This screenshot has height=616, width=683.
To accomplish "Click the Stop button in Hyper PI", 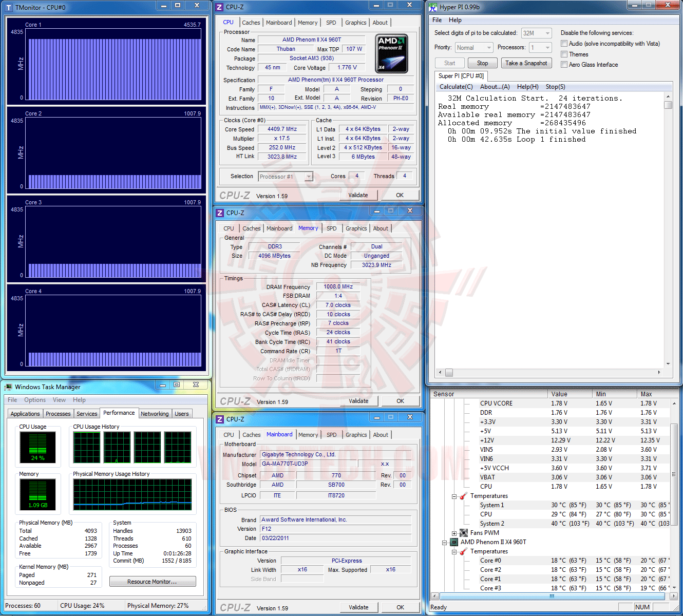I will tap(483, 63).
